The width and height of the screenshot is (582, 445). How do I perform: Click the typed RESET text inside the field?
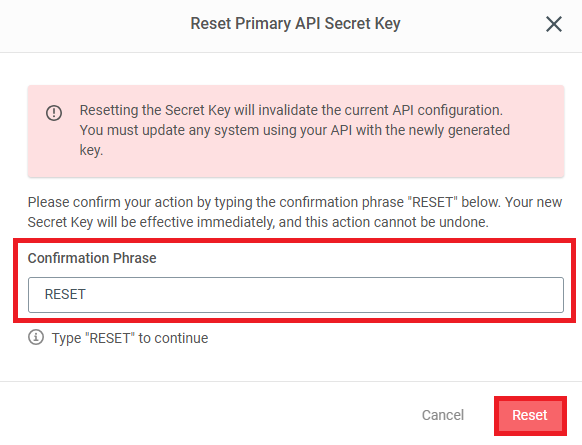click(x=65, y=294)
